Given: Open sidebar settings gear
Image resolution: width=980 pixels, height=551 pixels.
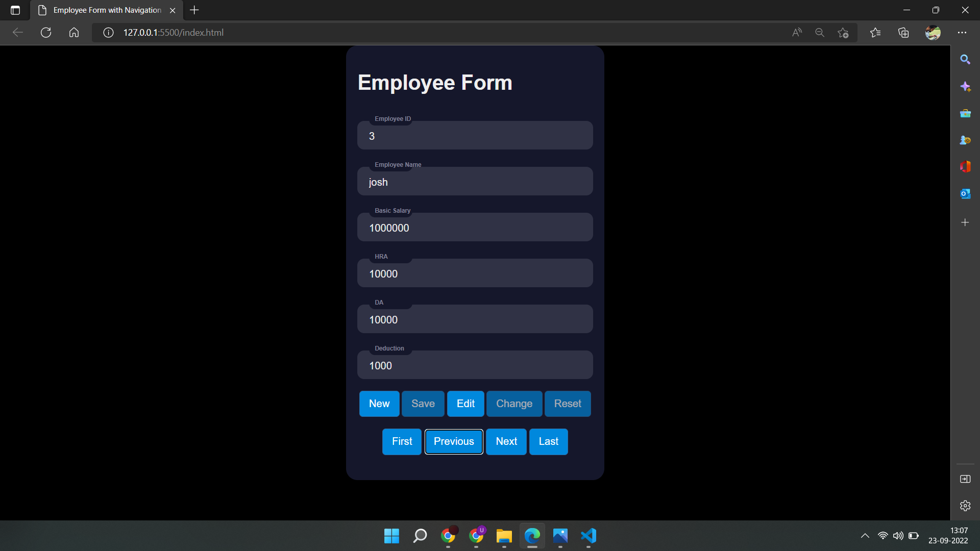Looking at the screenshot, I should point(965,506).
